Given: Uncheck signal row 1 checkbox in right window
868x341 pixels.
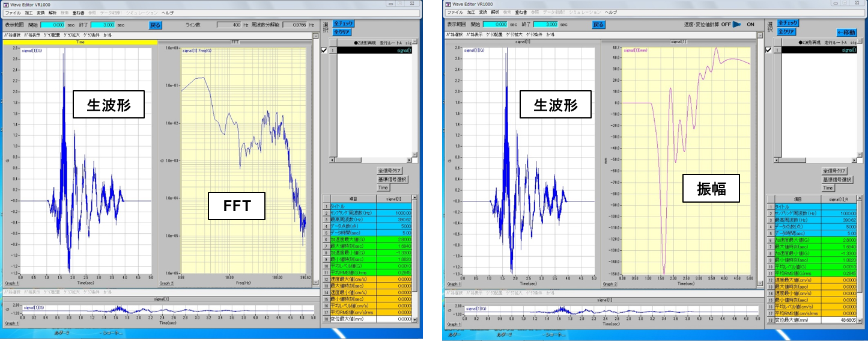Looking at the screenshot, I should [767, 51].
